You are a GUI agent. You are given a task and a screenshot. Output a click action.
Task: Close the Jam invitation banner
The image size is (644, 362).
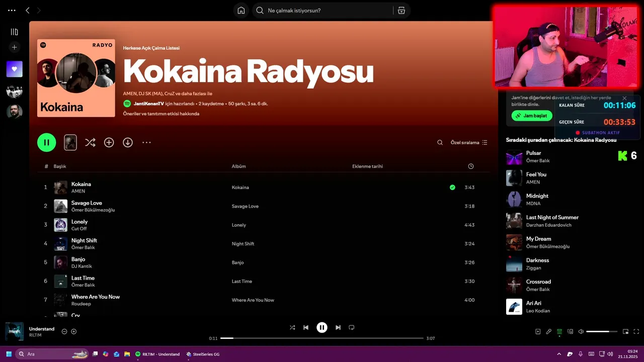[x=624, y=98]
